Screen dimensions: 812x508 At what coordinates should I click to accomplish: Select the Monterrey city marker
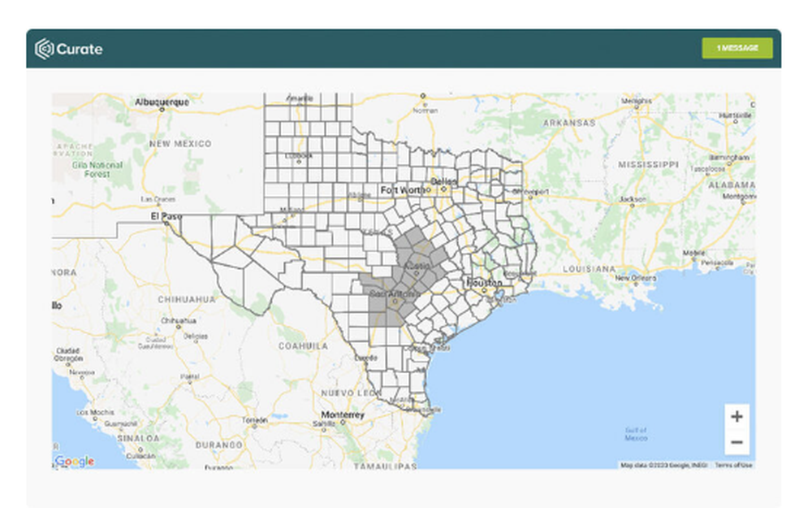[343, 423]
